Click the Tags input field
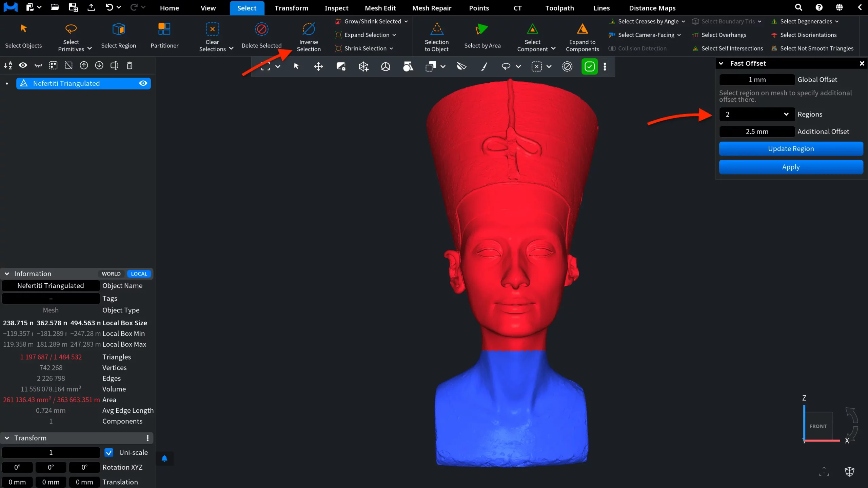Image resolution: width=868 pixels, height=488 pixels. (x=51, y=299)
